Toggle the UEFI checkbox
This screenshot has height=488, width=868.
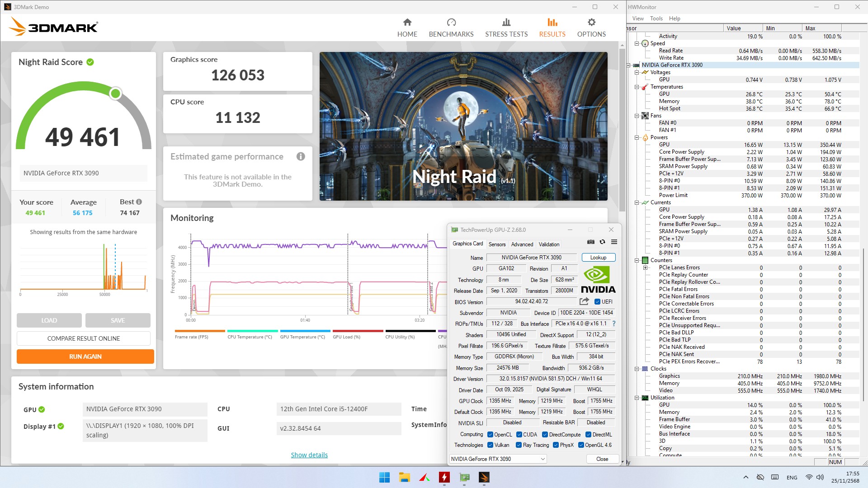click(x=597, y=302)
